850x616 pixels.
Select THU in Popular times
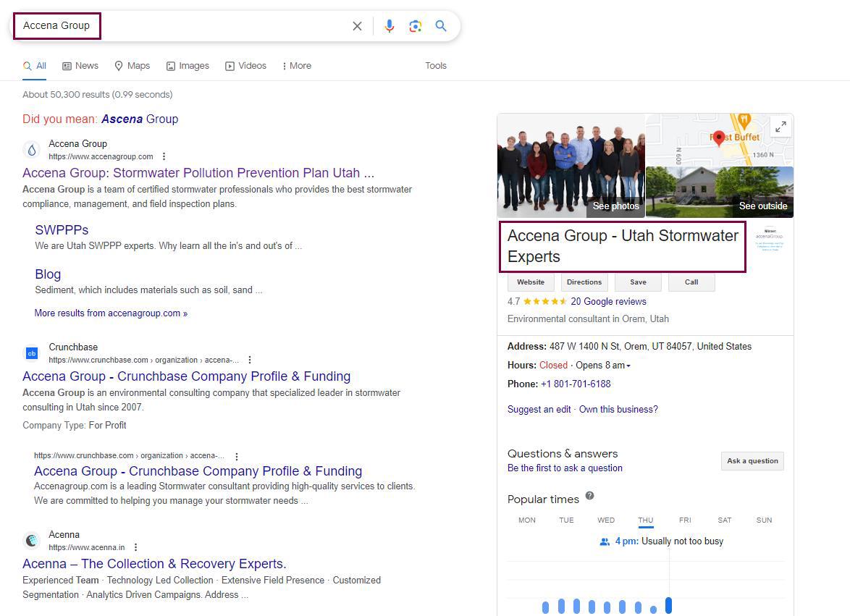click(645, 520)
